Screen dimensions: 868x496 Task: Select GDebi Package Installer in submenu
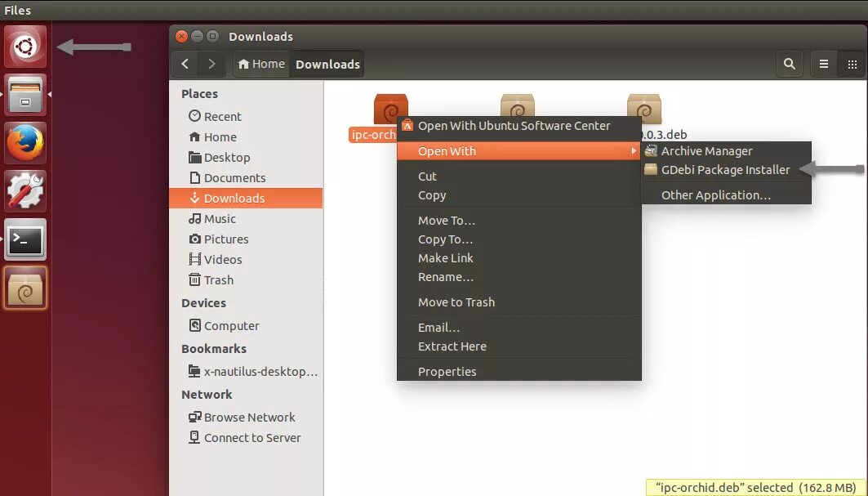726,170
